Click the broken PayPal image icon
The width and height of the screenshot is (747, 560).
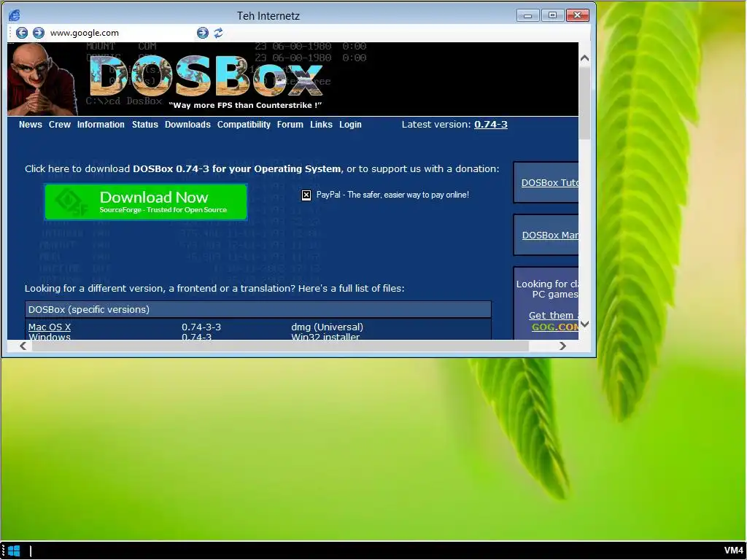(306, 195)
